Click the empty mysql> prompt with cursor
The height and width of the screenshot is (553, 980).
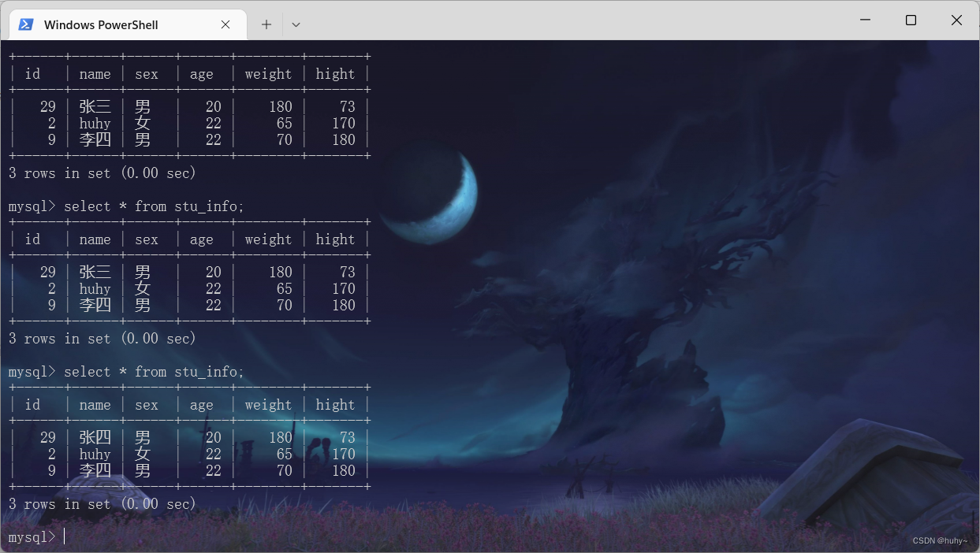pos(37,536)
